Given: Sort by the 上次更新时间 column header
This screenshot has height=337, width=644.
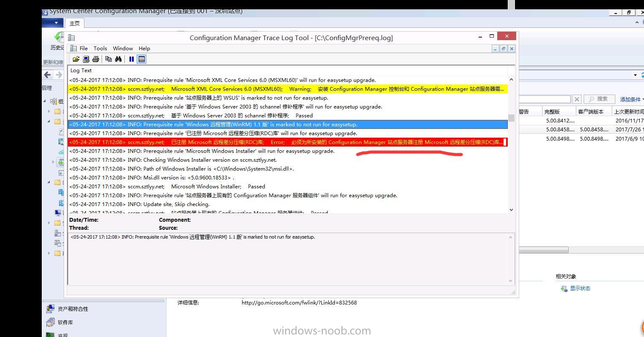Looking at the screenshot, I should click(628, 111).
